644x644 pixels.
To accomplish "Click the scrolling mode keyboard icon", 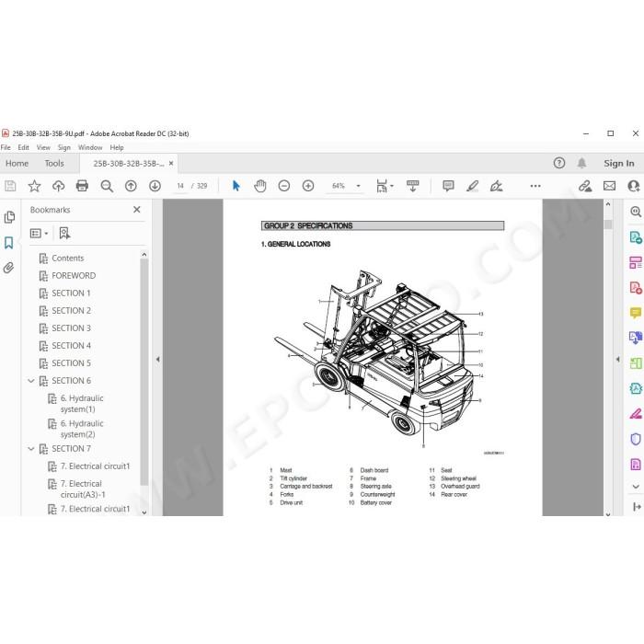I will pyautogui.click(x=413, y=186).
